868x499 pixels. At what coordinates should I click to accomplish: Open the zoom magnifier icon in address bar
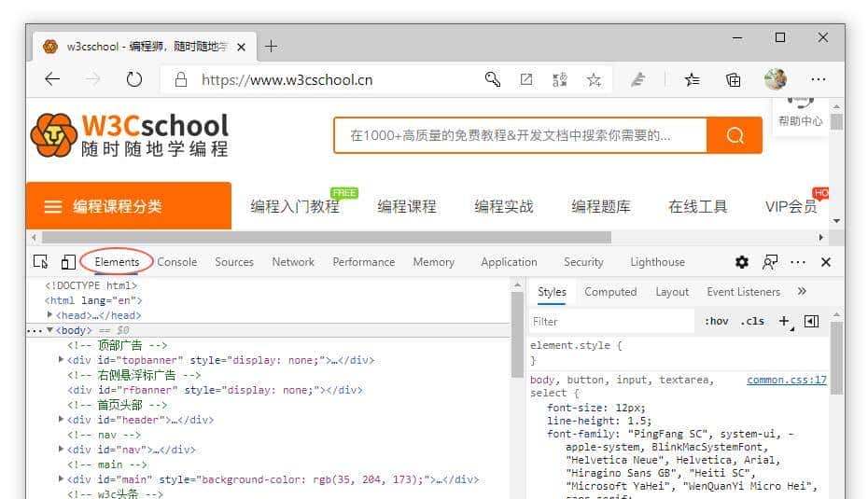click(493, 79)
